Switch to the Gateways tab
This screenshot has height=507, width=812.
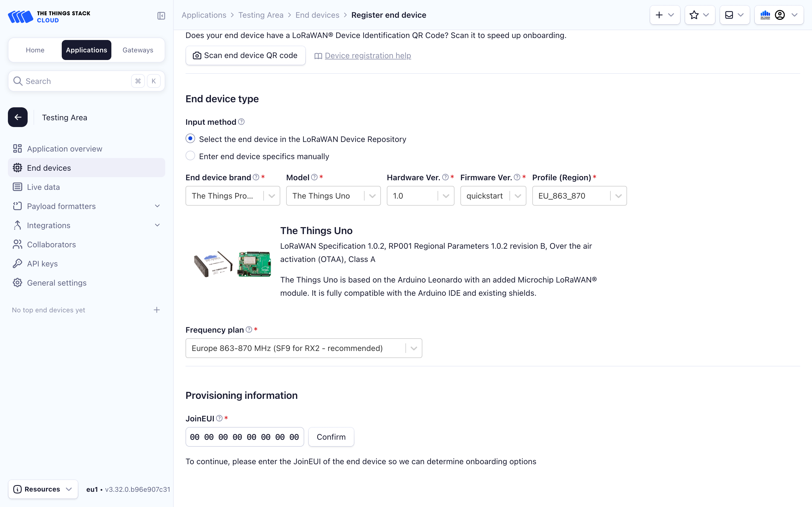(x=138, y=50)
